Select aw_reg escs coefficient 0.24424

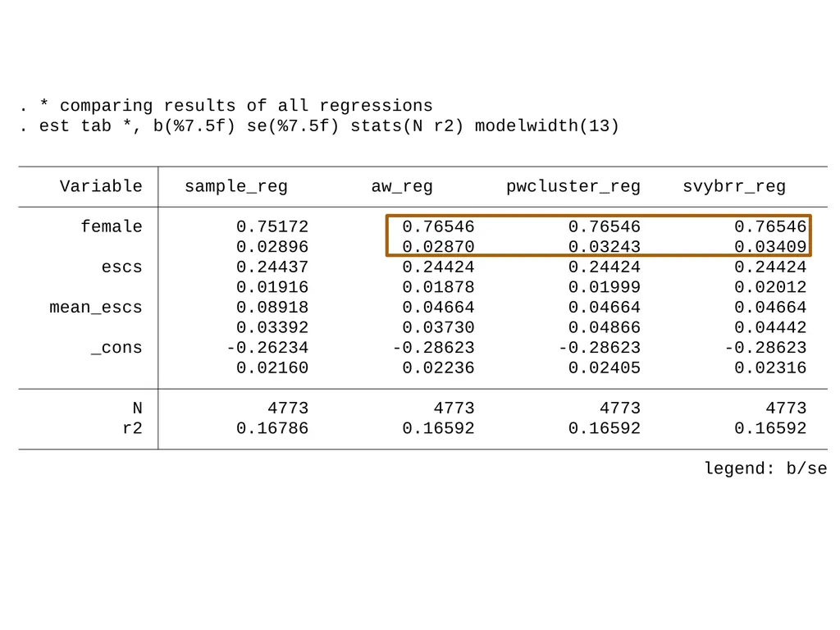[x=438, y=267]
